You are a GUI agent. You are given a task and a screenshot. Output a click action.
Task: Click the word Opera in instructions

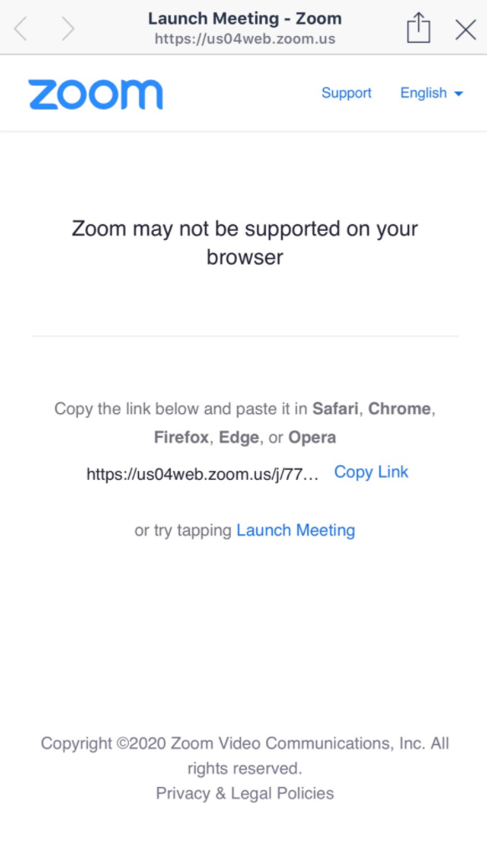[312, 438]
